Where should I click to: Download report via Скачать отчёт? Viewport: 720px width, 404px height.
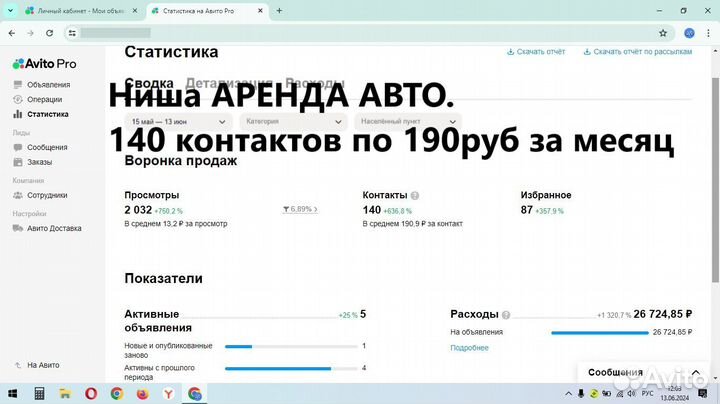(536, 52)
